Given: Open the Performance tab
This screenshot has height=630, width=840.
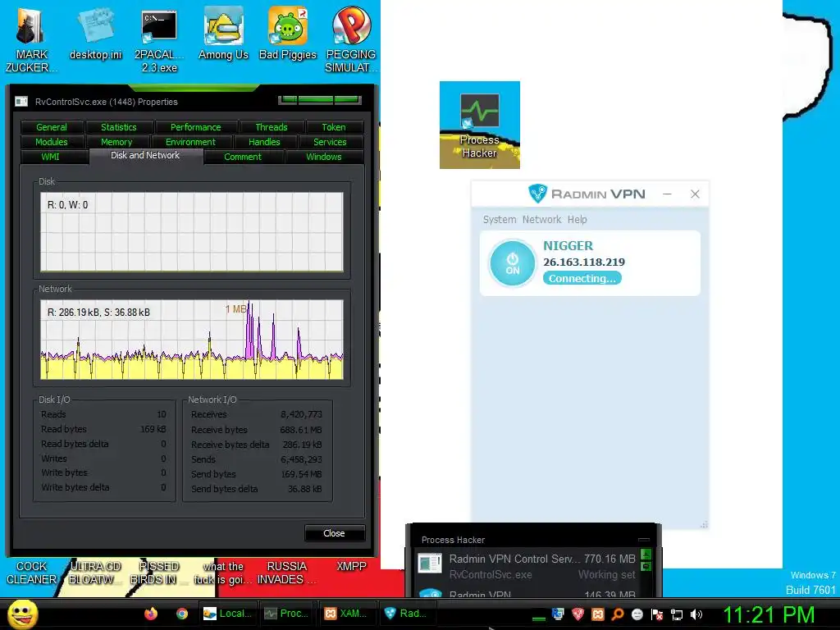Looking at the screenshot, I should click(x=195, y=127).
